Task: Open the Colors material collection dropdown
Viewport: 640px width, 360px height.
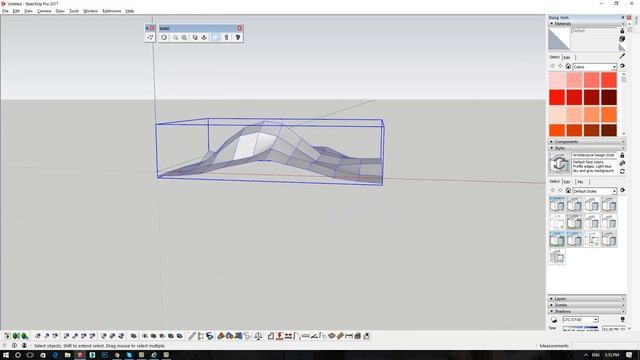Action: 594,67
